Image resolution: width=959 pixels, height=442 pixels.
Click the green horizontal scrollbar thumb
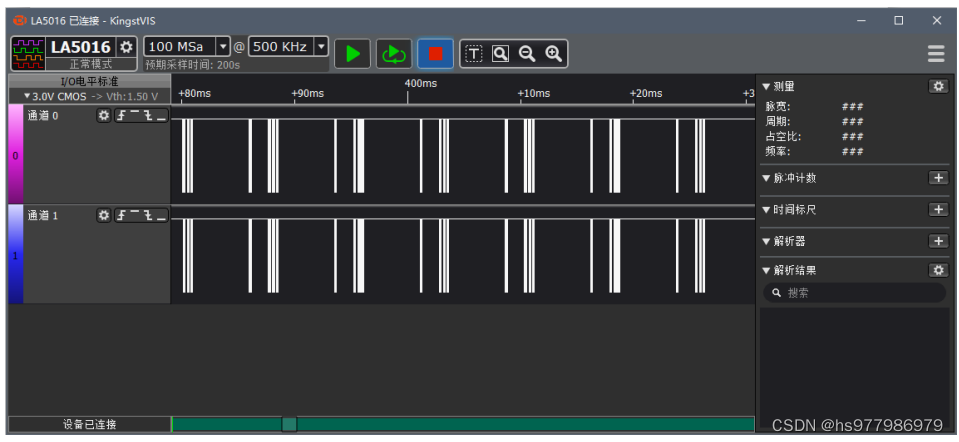pos(289,424)
